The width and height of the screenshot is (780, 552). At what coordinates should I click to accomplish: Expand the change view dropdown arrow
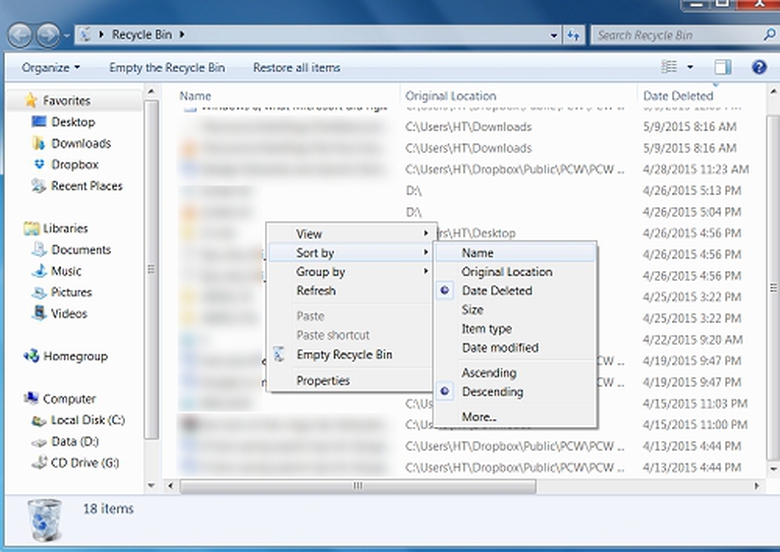690,68
